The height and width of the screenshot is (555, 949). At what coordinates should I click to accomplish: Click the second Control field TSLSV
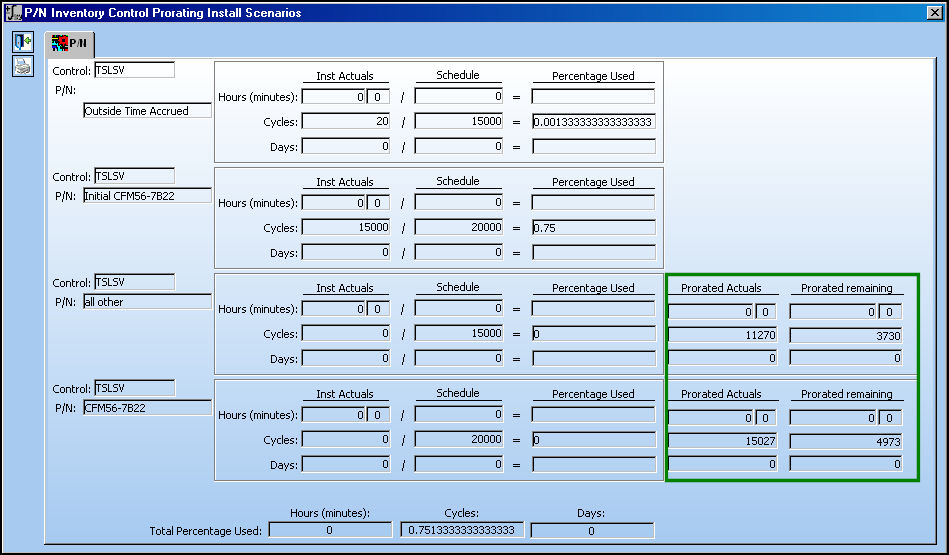134,176
